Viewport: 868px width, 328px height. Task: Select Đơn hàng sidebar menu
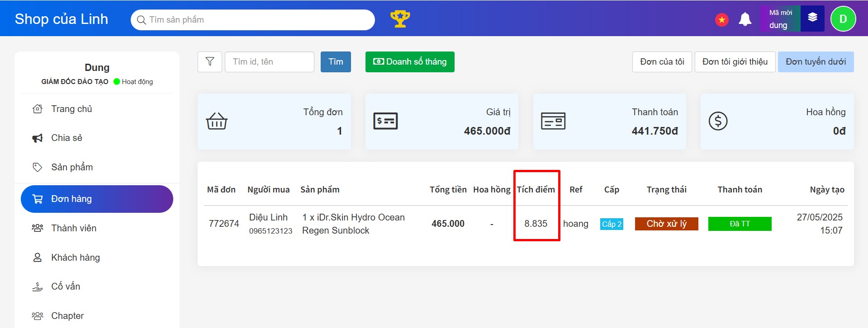click(x=97, y=199)
